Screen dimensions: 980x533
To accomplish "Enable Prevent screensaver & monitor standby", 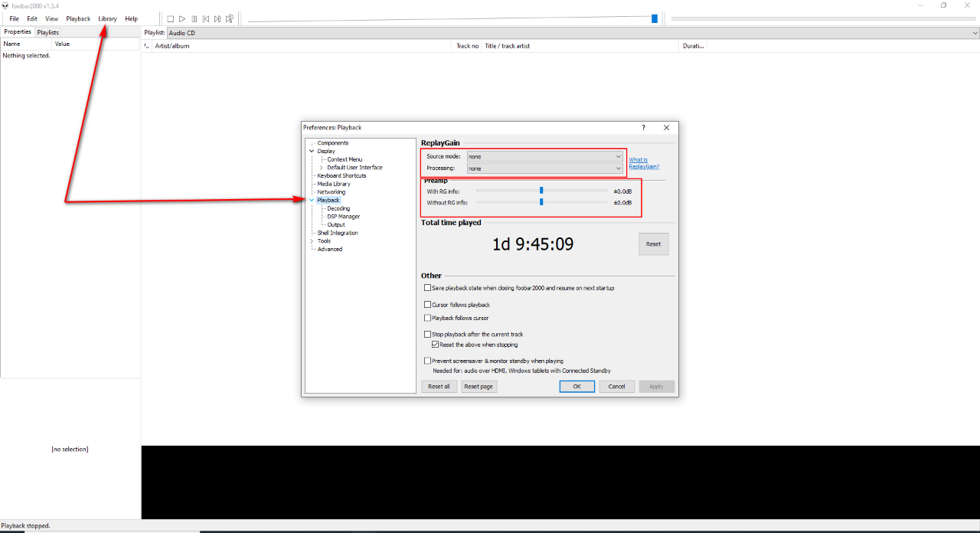I will click(x=428, y=361).
